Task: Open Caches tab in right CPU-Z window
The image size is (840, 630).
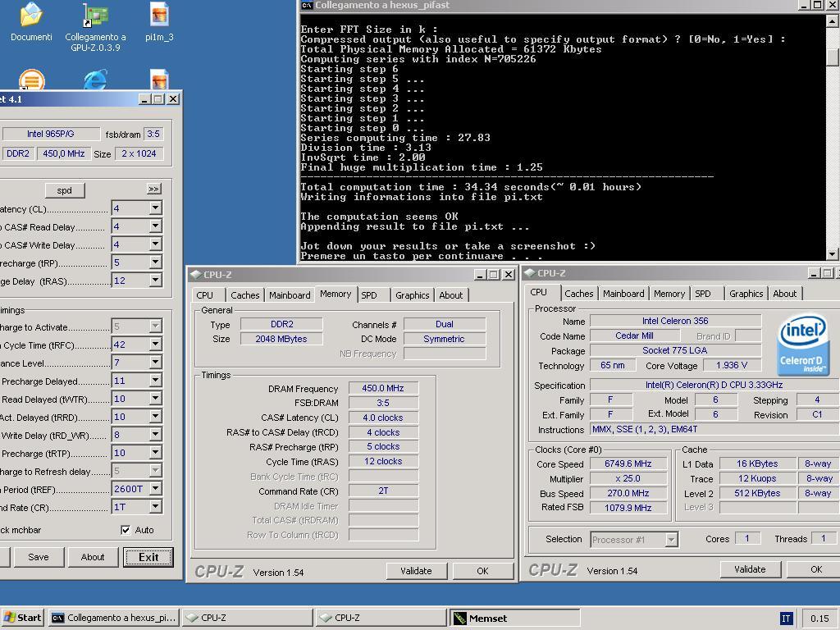Action: click(578, 294)
